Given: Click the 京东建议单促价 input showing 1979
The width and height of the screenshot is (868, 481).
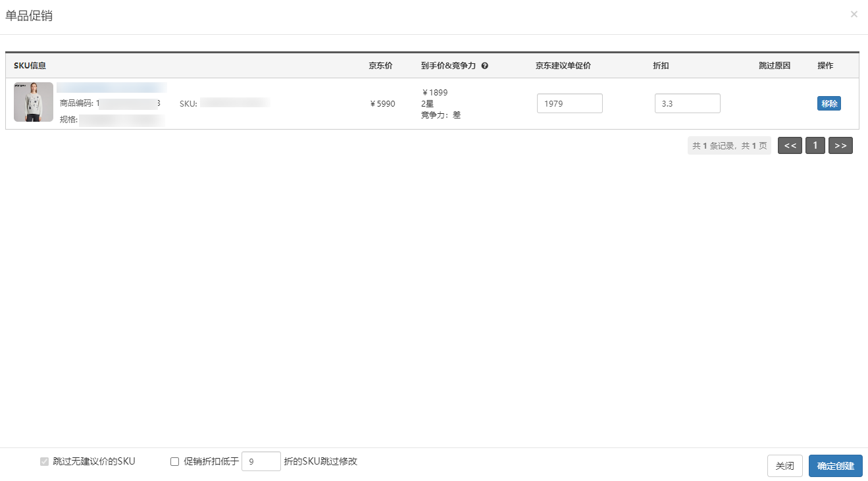Looking at the screenshot, I should coord(569,103).
